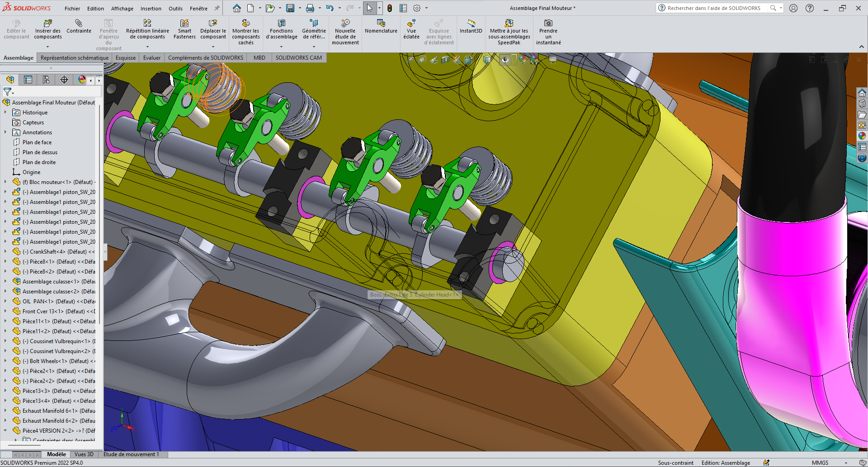Undo the last action
The image size is (868, 467).
coord(330,8)
